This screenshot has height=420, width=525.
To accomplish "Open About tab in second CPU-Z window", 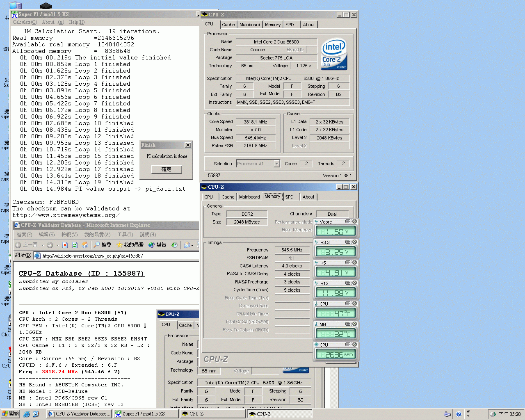I will click(308, 197).
